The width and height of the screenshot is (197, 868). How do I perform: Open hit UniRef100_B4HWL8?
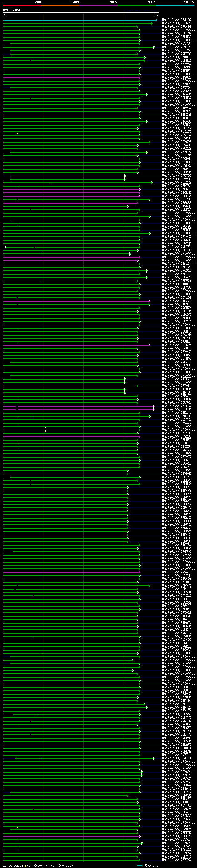click(177, 118)
